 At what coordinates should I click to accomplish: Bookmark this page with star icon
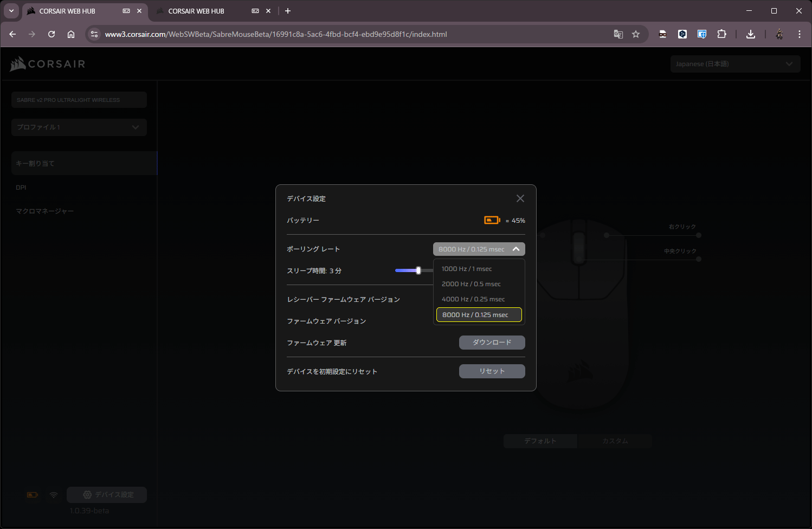pyautogui.click(x=636, y=34)
